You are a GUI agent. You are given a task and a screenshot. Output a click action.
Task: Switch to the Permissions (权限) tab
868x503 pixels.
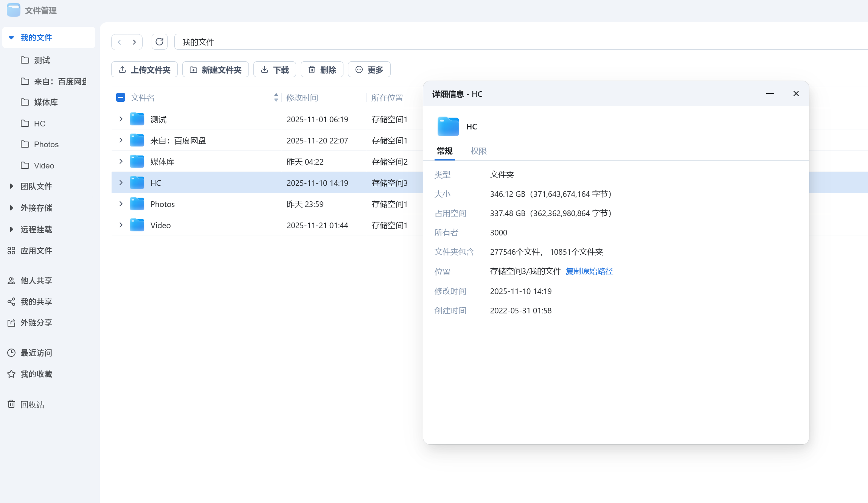pos(478,151)
